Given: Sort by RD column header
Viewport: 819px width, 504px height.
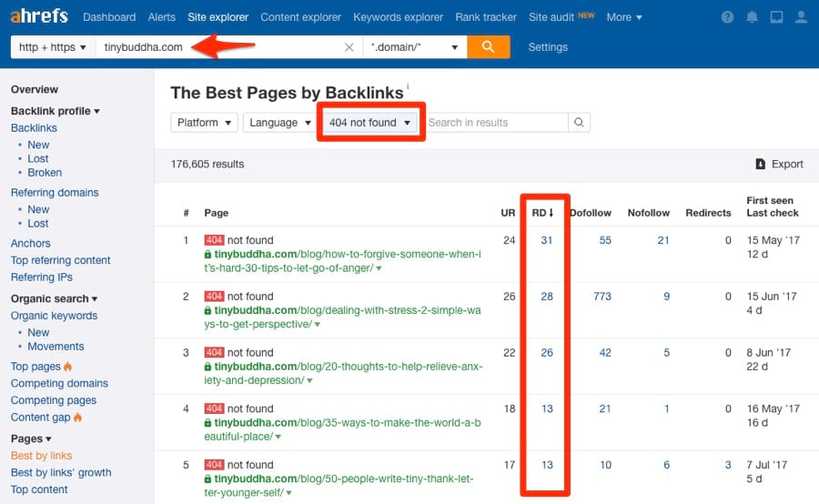Looking at the screenshot, I should [542, 213].
